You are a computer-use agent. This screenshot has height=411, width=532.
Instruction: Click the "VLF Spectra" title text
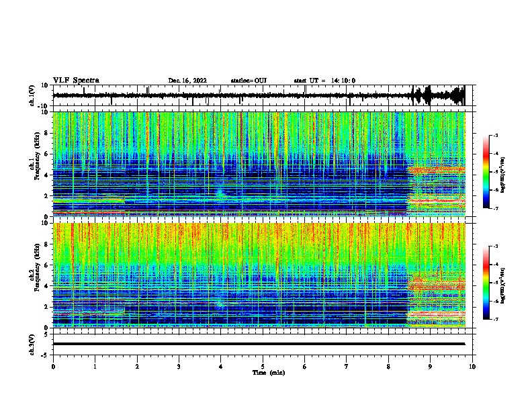[x=76, y=81]
